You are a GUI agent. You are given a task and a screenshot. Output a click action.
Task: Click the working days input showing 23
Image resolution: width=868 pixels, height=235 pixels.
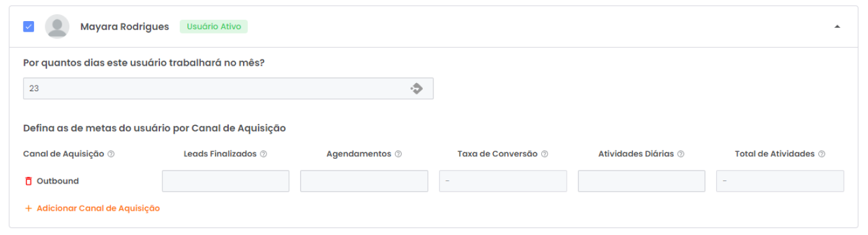point(228,89)
